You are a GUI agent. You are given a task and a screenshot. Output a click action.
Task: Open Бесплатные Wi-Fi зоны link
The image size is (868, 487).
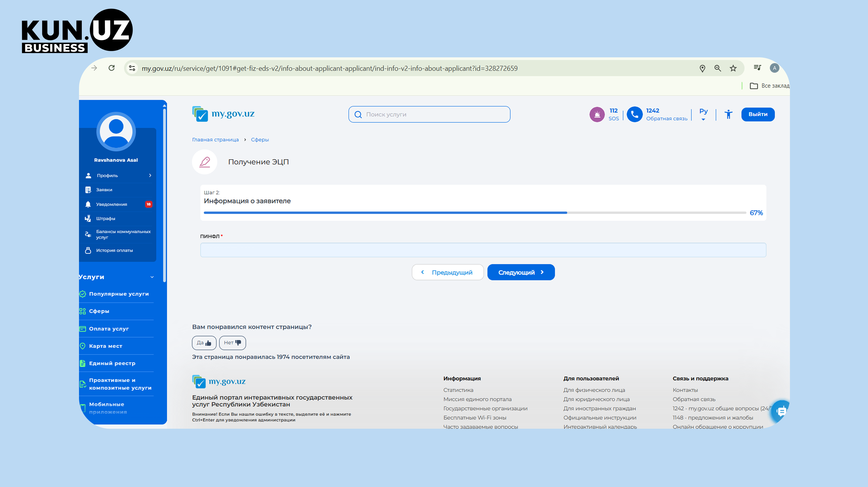[475, 418]
